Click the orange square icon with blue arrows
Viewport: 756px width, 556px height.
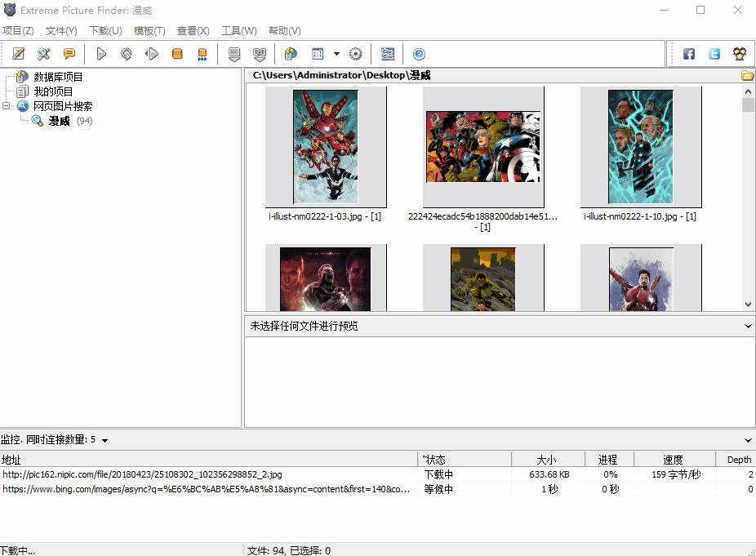coord(202,54)
